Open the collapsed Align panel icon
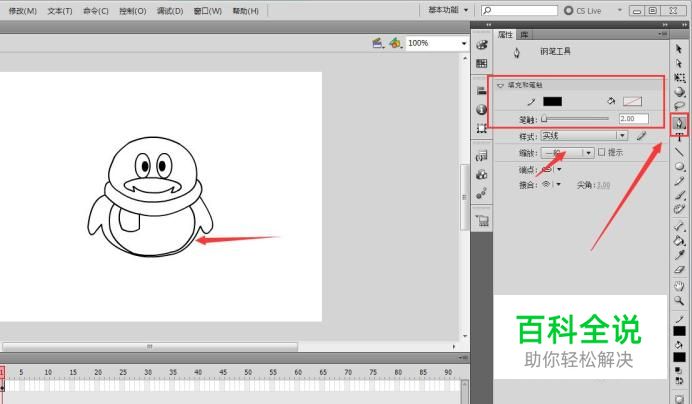Image resolution: width=692 pixels, height=404 pixels. (482, 91)
